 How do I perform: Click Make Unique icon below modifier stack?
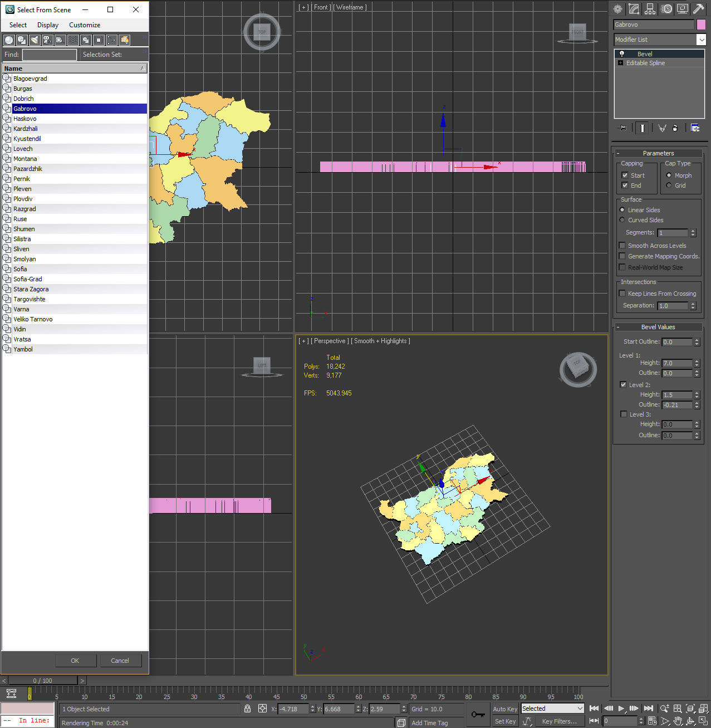pos(662,128)
